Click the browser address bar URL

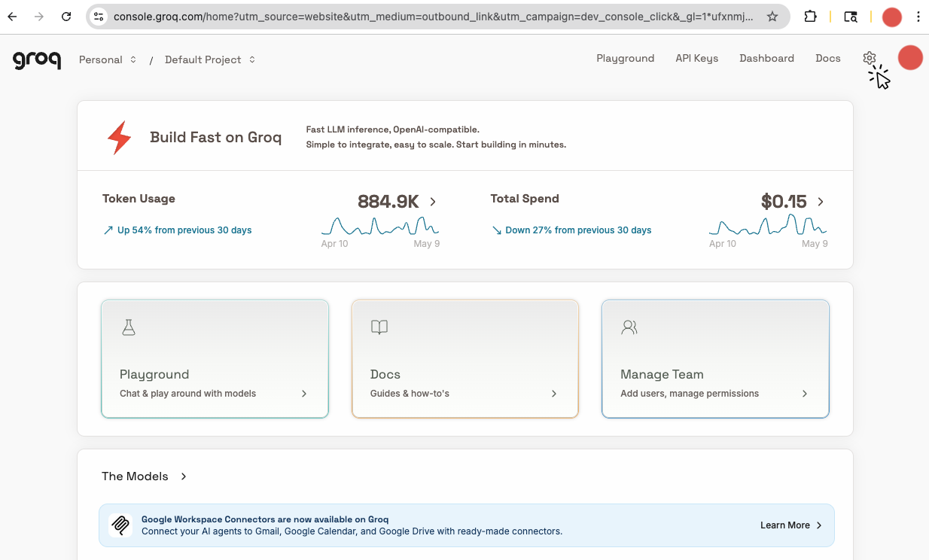coord(433,17)
